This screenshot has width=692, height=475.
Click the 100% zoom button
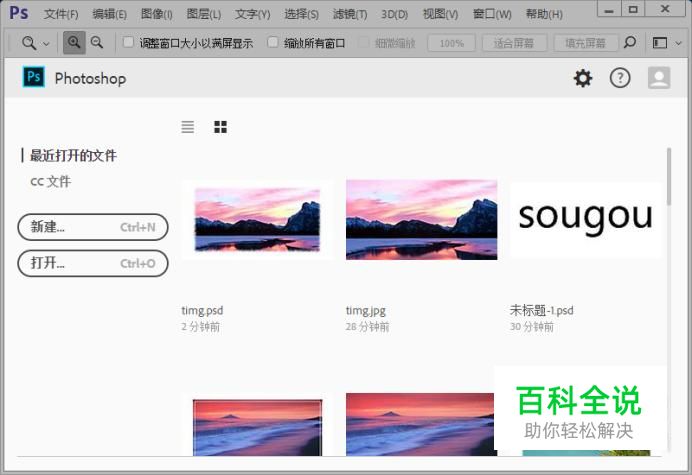pos(451,43)
